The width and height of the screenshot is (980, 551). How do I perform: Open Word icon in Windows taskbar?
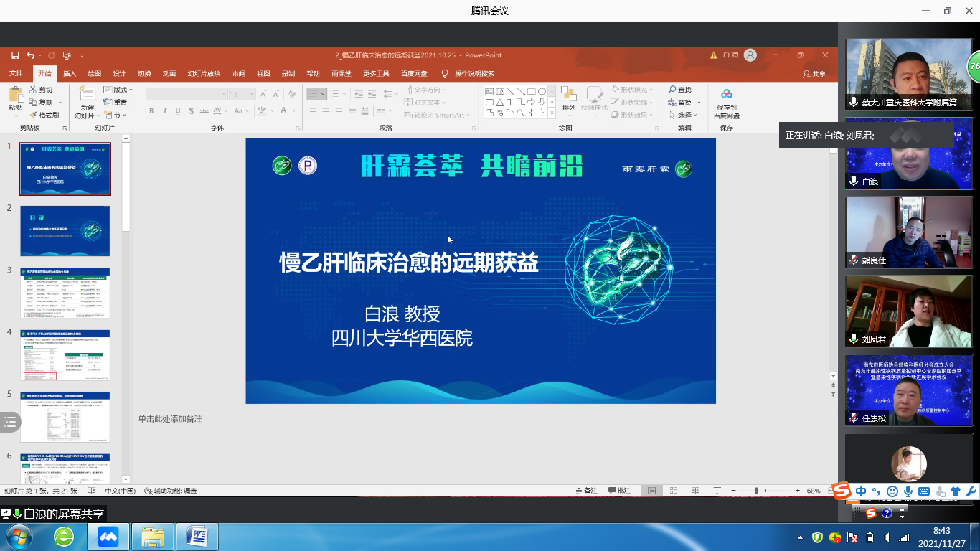pyautogui.click(x=197, y=536)
